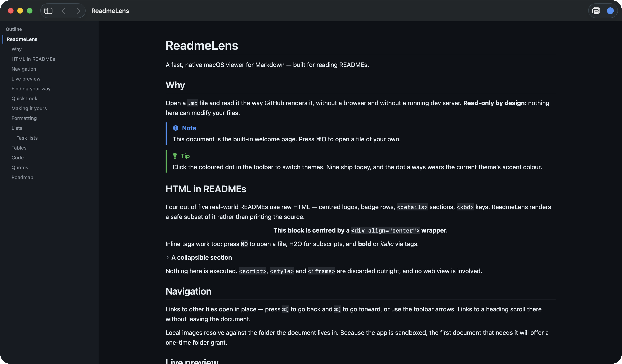The image size is (622, 364).
Task: Go to Live preview in the outline
Action: coord(26,79)
